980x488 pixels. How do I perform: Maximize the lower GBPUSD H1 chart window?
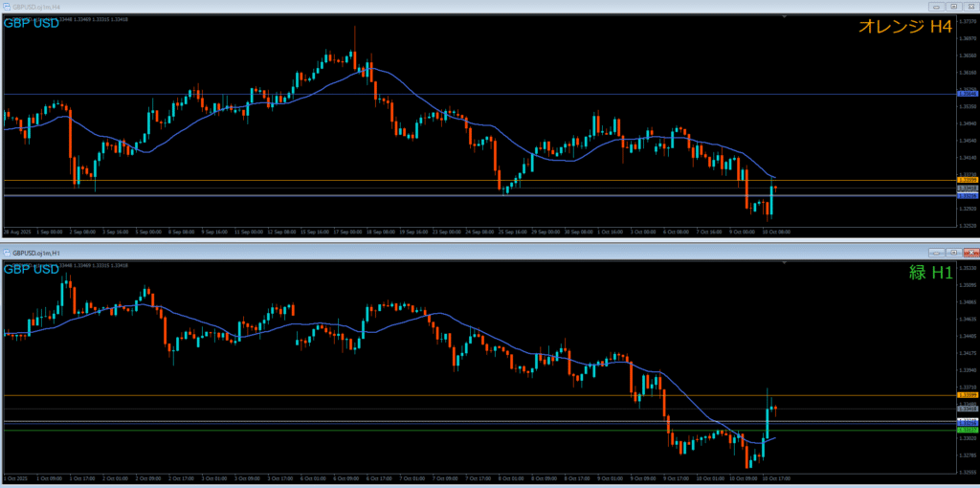click(953, 252)
